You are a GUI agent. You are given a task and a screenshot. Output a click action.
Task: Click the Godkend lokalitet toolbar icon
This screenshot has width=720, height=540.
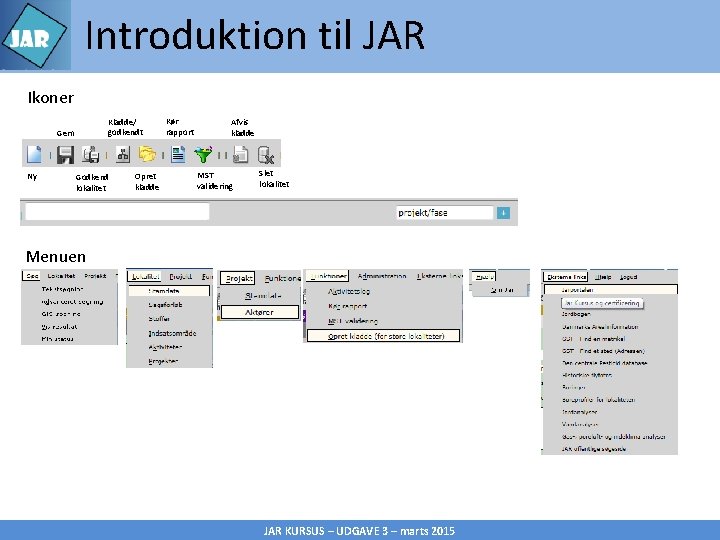coord(90,154)
